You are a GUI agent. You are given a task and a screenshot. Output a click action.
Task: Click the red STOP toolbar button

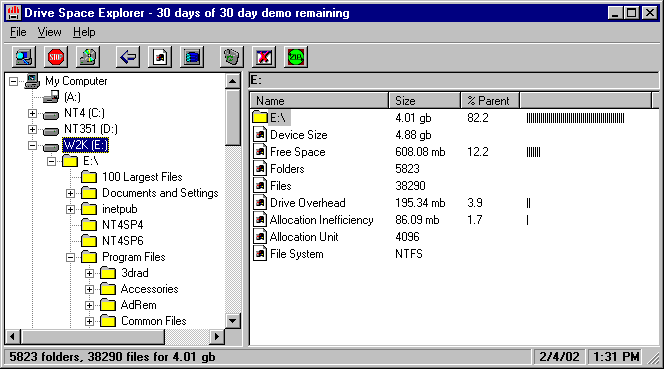point(55,57)
